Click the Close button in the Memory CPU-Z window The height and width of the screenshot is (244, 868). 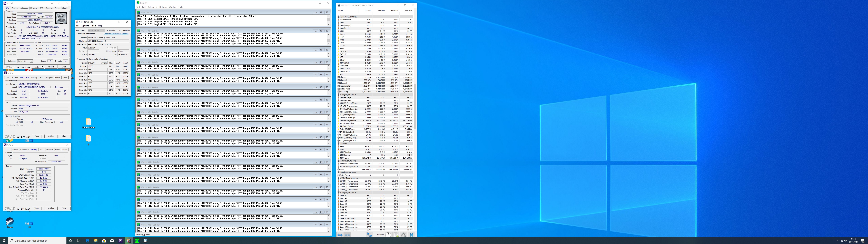pos(64,208)
